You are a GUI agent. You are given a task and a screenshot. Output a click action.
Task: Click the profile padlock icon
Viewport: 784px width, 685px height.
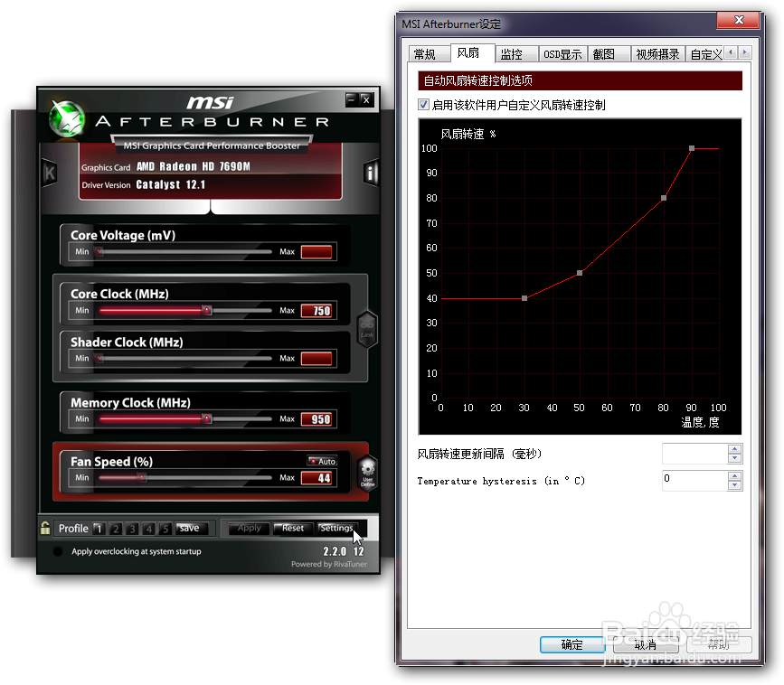45,528
